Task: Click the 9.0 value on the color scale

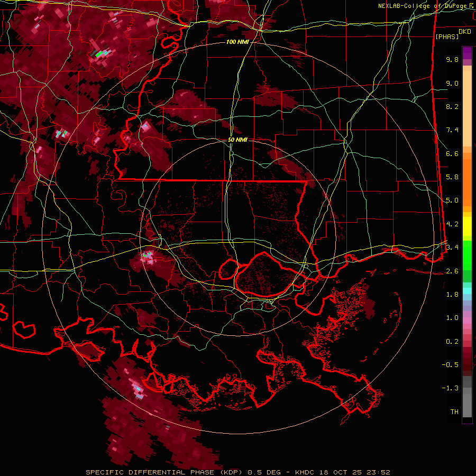Action: point(452,83)
